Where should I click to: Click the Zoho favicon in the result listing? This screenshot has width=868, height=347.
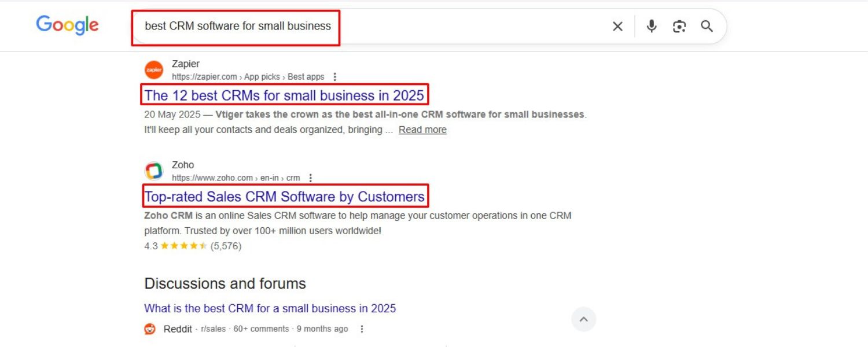[x=153, y=171]
